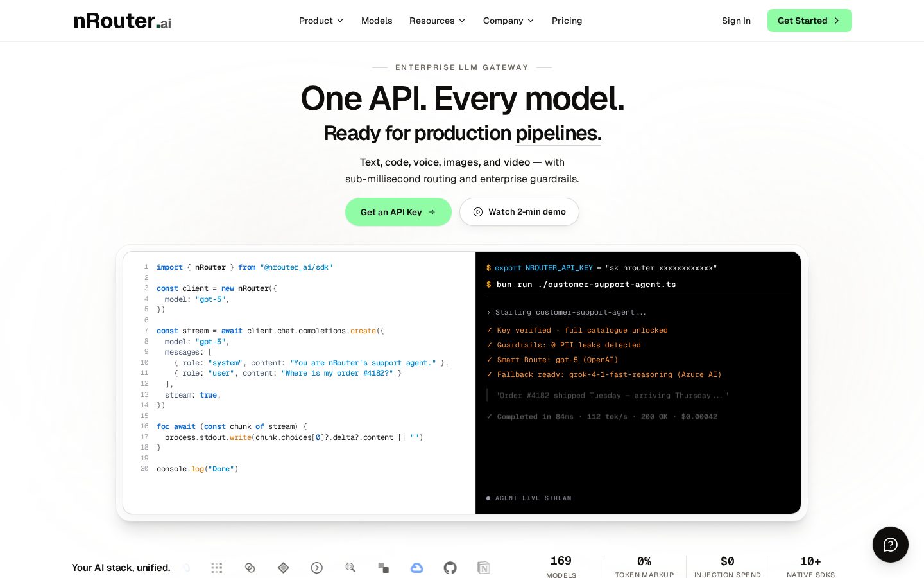Click Watch 2-min demo button

tap(519, 212)
